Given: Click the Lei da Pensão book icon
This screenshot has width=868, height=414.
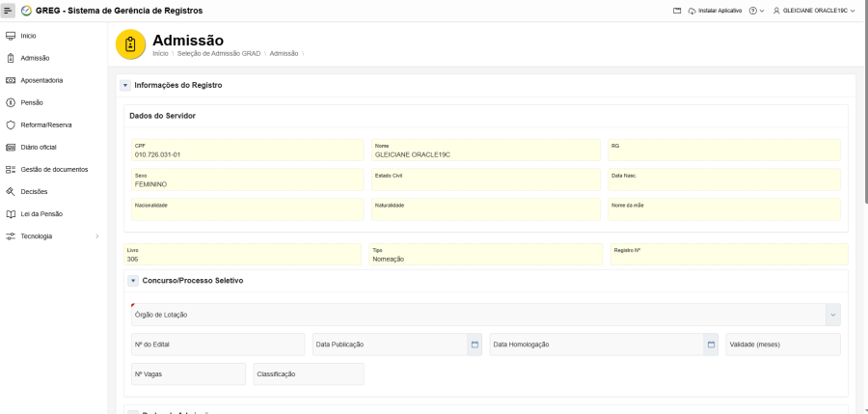Looking at the screenshot, I should pos(11,213).
